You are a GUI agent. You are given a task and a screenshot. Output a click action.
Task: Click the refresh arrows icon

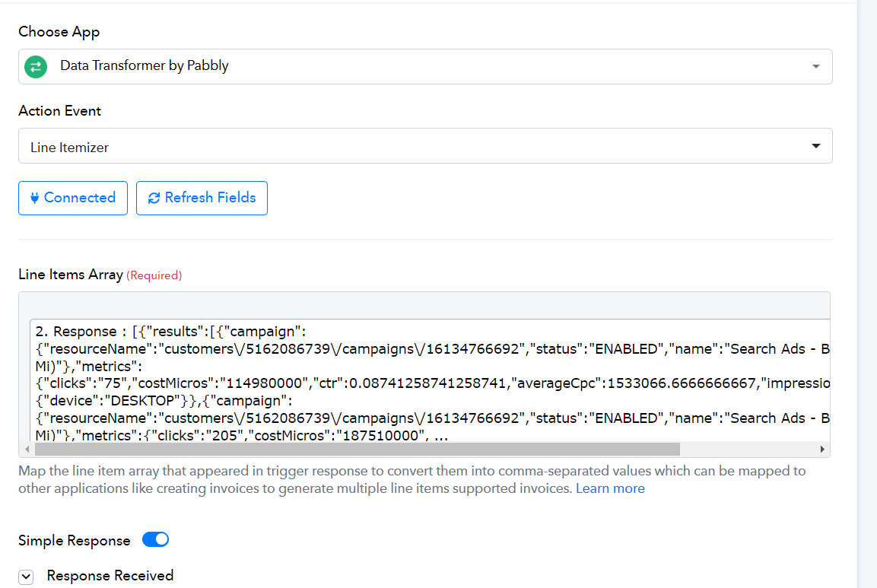[x=154, y=198]
